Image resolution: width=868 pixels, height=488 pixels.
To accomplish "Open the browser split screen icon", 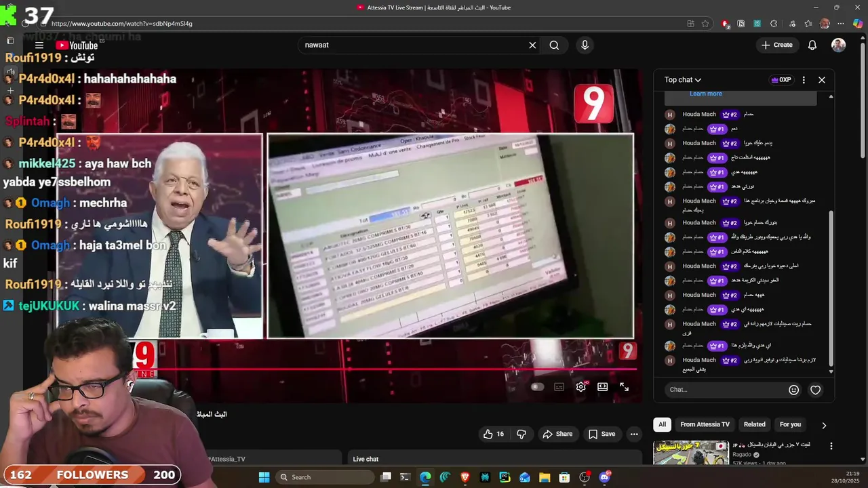I will (690, 23).
